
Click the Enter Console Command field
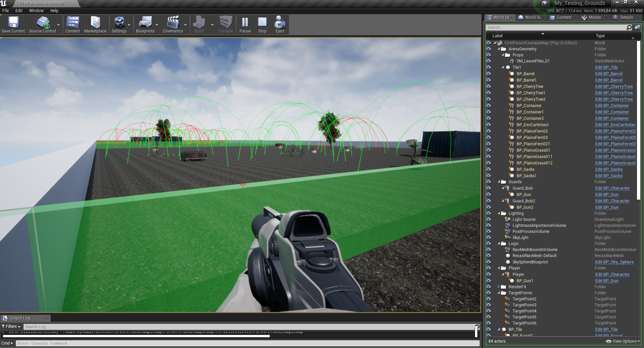(248, 343)
